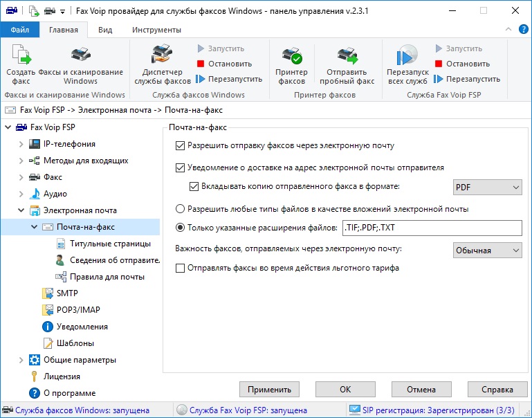Screen dimensions: 532x418
Task: Enable Отправлять факсы во время льготного тарифа
Action: coord(180,268)
